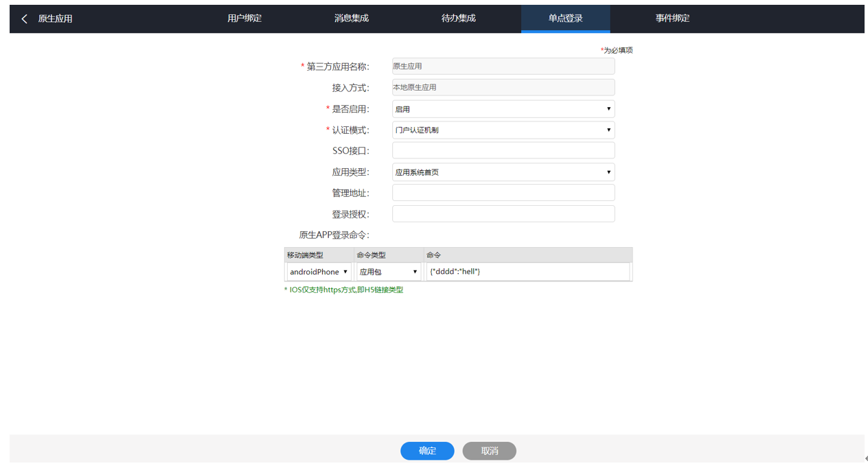Click the 第三方应用名称 field
This screenshot has height=468, width=868.
(x=503, y=67)
